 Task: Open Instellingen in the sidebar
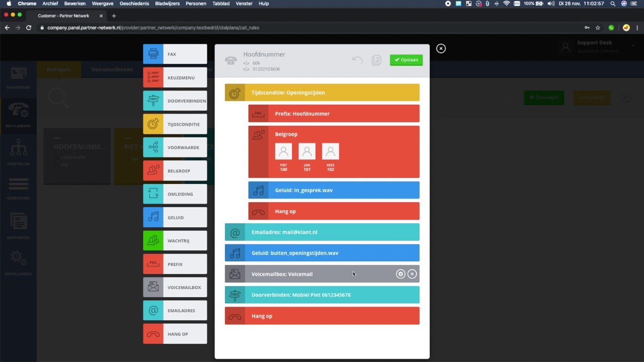(18, 263)
